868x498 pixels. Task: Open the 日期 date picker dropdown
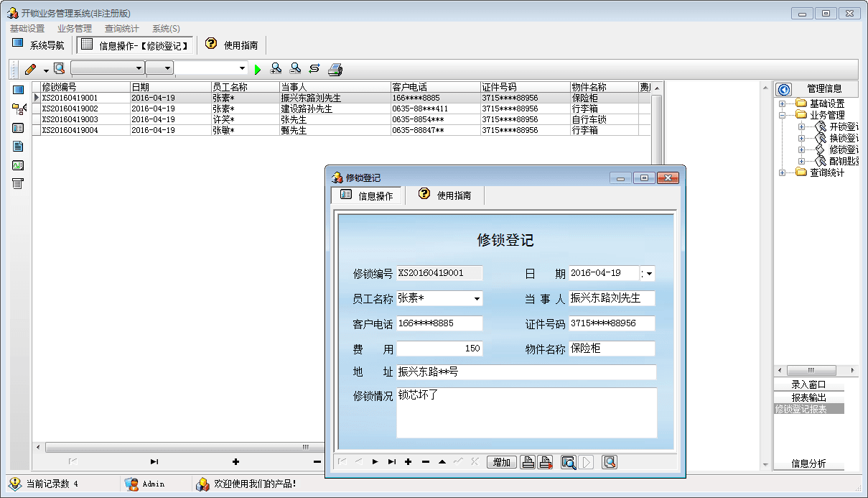tap(650, 274)
